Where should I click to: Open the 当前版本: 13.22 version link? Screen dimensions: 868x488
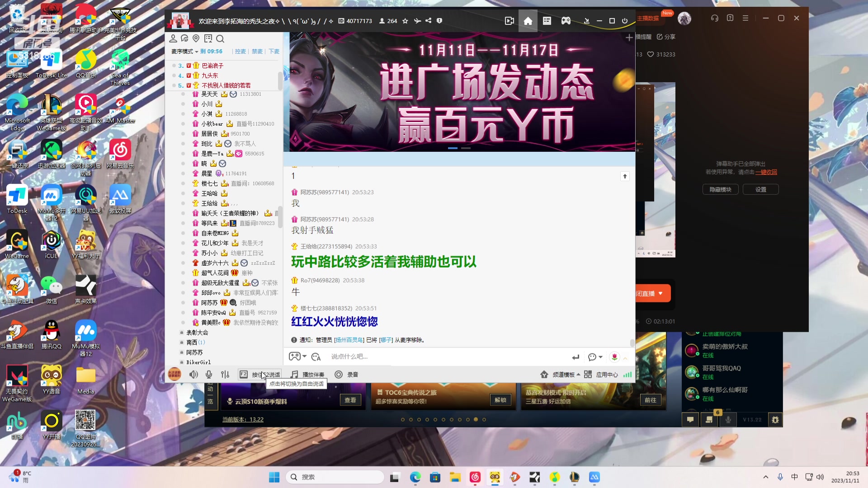coord(243,420)
